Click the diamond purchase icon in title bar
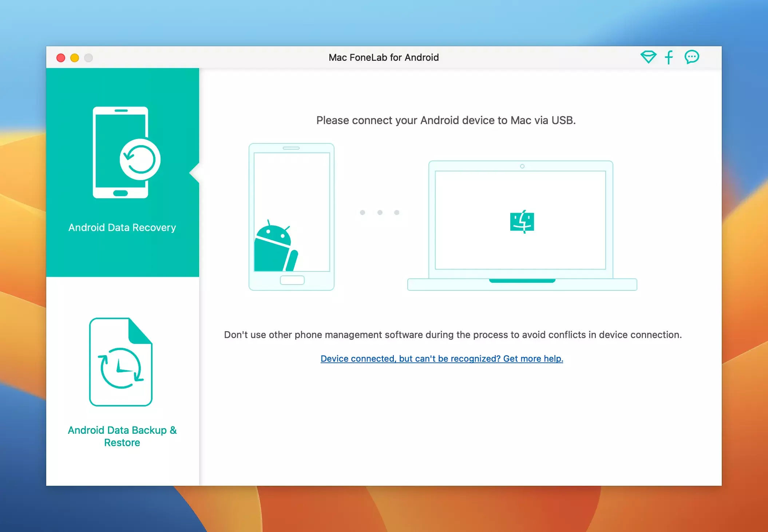The width and height of the screenshot is (768, 532). [648, 57]
